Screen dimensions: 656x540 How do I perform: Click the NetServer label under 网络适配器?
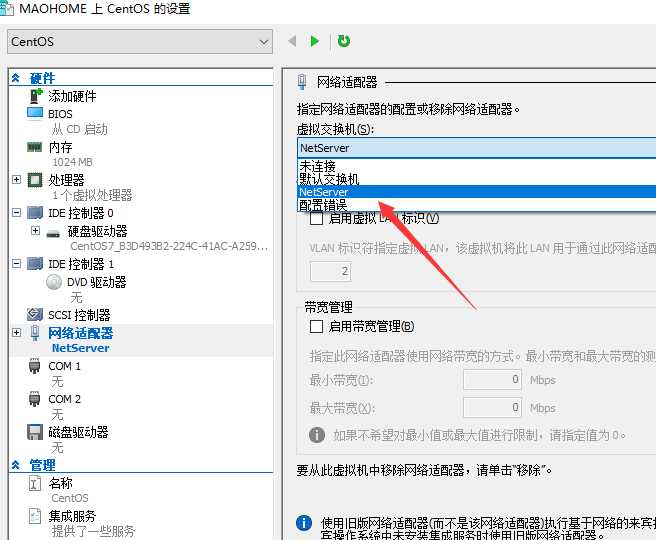tap(80, 348)
